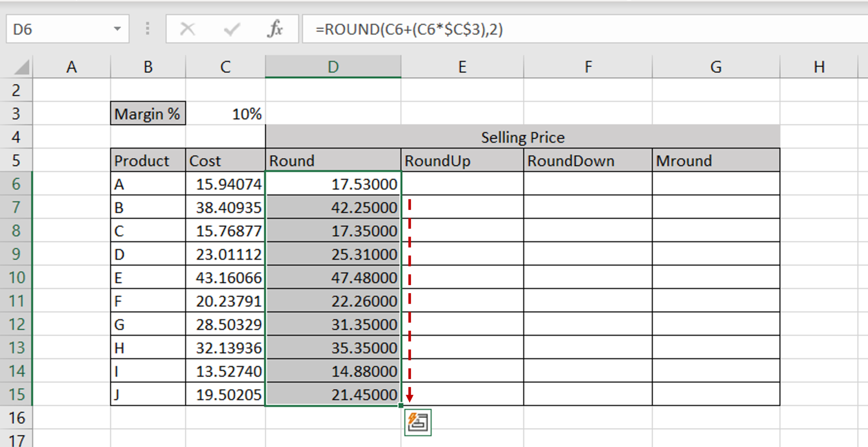Click cell showing 42.25000
This screenshot has height=447, width=868.
(333, 207)
